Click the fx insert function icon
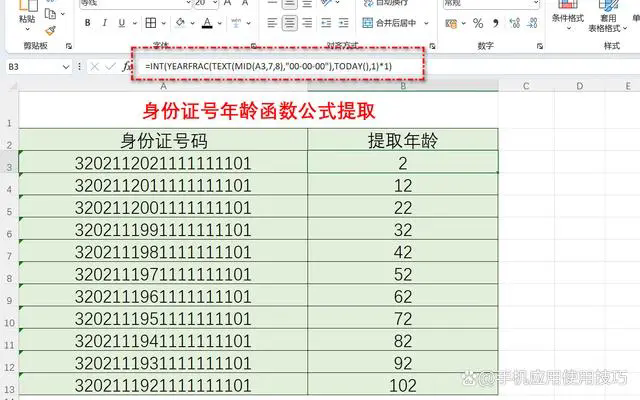The width and height of the screenshot is (640, 400). [127, 66]
